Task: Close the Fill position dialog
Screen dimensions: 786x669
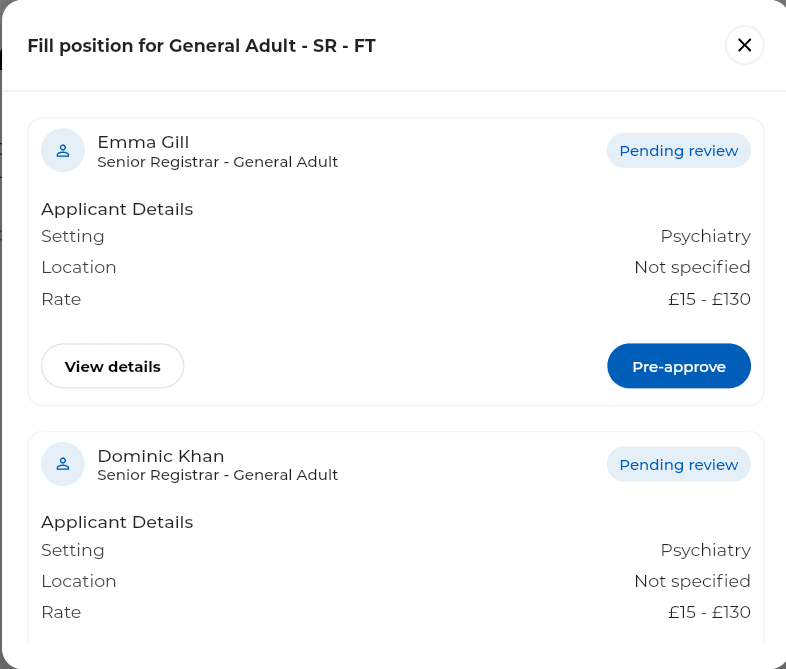Action: coord(744,45)
